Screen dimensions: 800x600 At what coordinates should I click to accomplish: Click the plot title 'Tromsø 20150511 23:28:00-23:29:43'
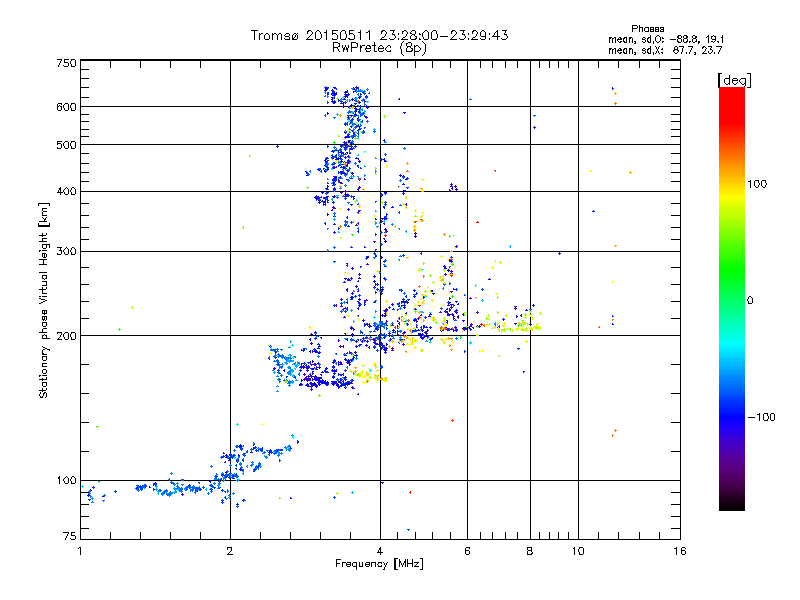coord(379,35)
